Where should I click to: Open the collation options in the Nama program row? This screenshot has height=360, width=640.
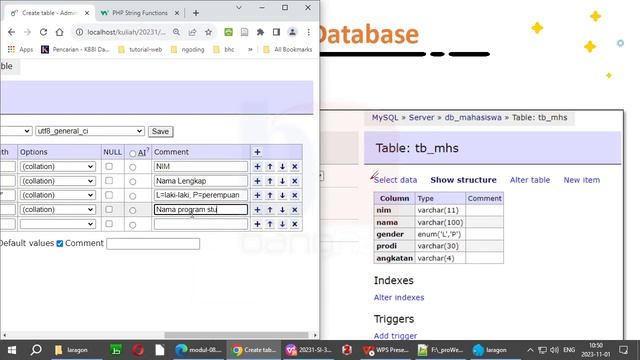(58, 209)
